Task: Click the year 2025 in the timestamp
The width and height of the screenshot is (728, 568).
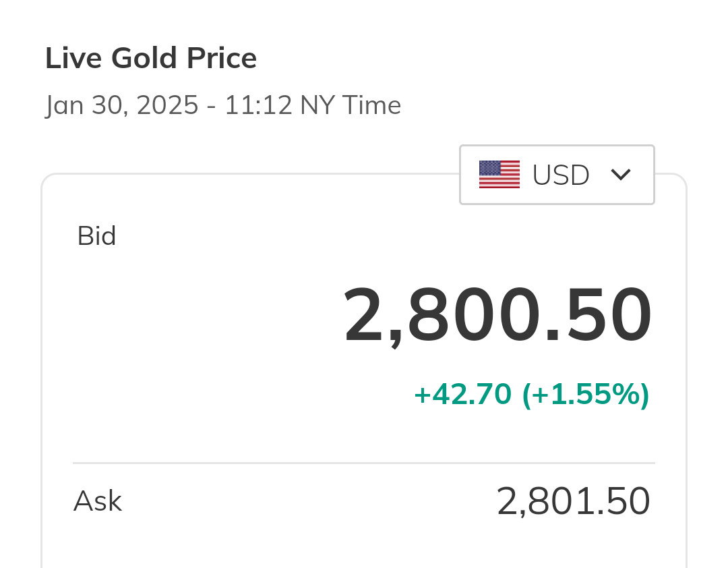Action: click(167, 106)
